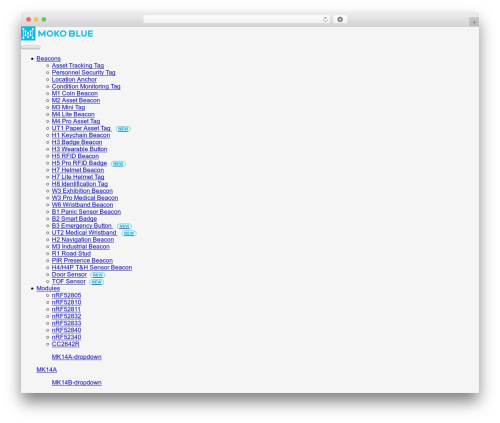Open Condition Monitoring Tag link
Viewport: 500px width, 423px height.
coord(86,87)
